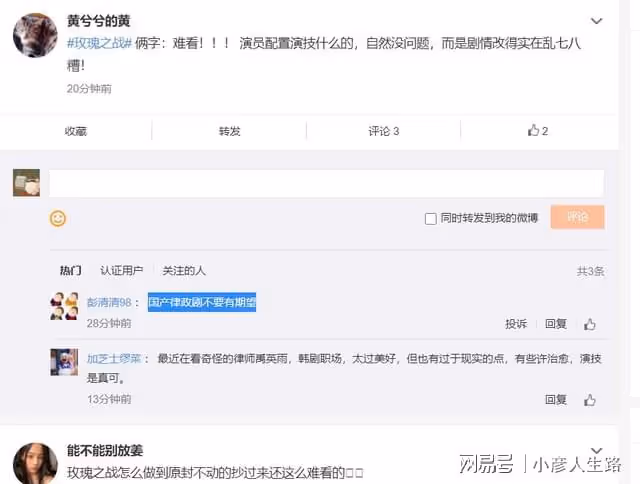Image resolution: width=640 pixels, height=484 pixels.
Task: Open 彭清清98 profile link
Action: tap(109, 302)
